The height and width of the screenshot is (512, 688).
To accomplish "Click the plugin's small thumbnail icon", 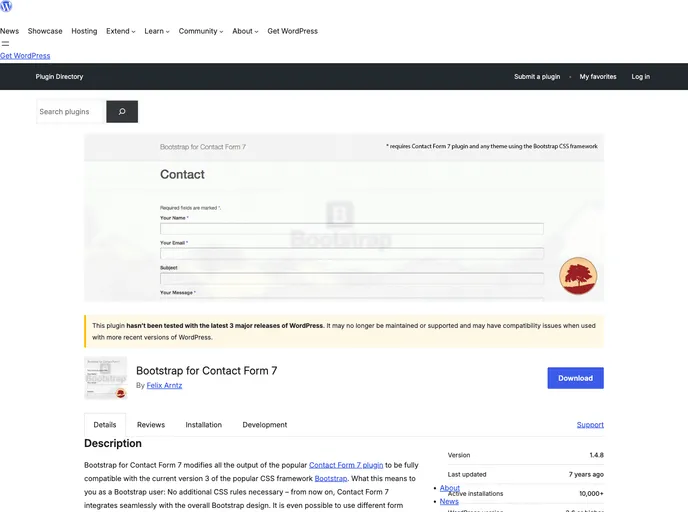I will [x=106, y=378].
